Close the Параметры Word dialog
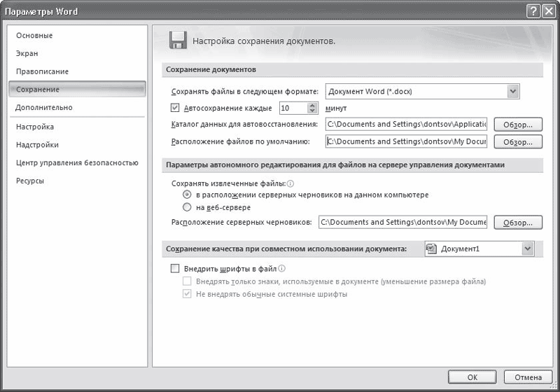Screen dimensions: 560x392 [549, 11]
